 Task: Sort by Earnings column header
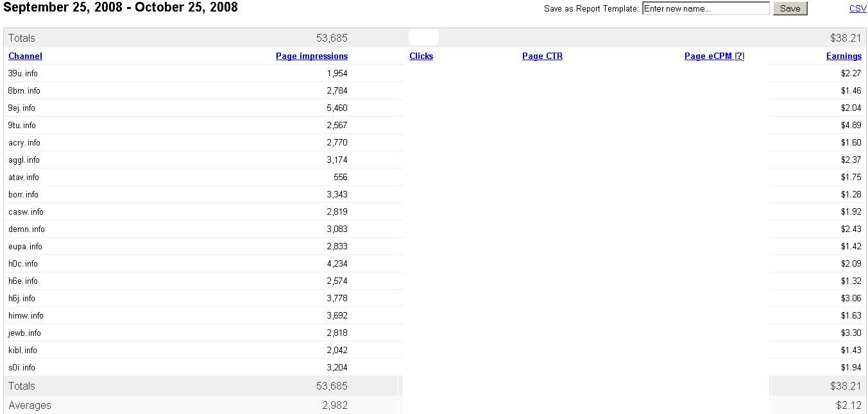pyautogui.click(x=844, y=56)
